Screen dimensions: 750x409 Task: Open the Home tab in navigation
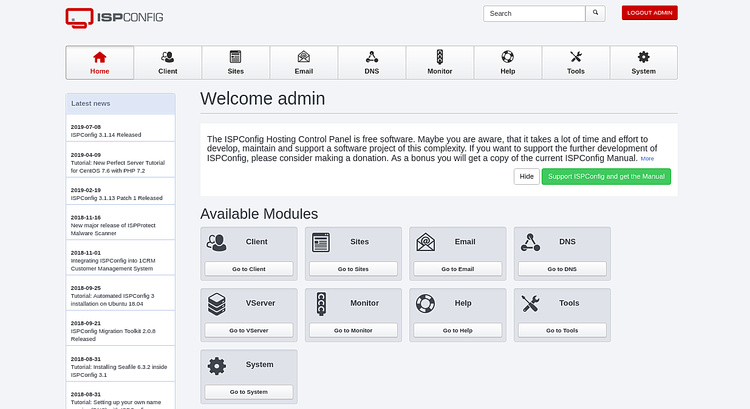(100, 62)
